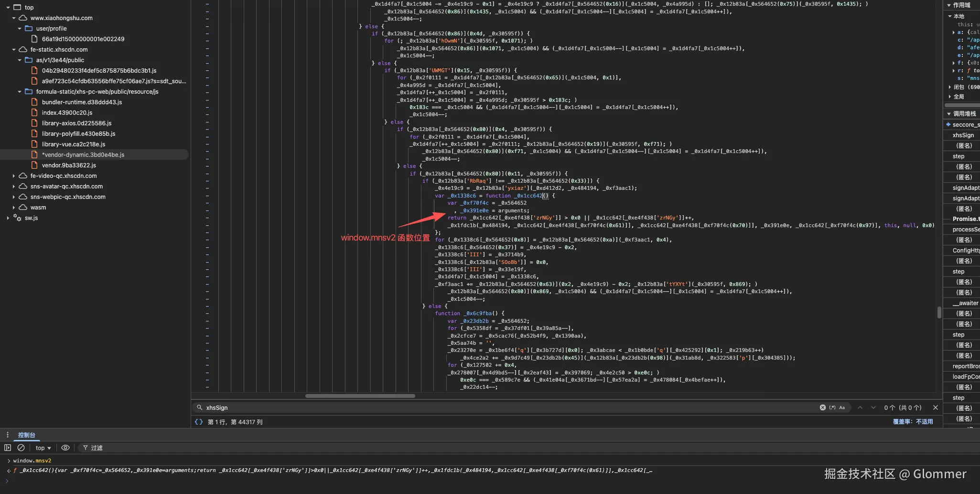This screenshot has height=494, width=980.
Task: Click the live expression eye icon
Action: click(x=65, y=448)
